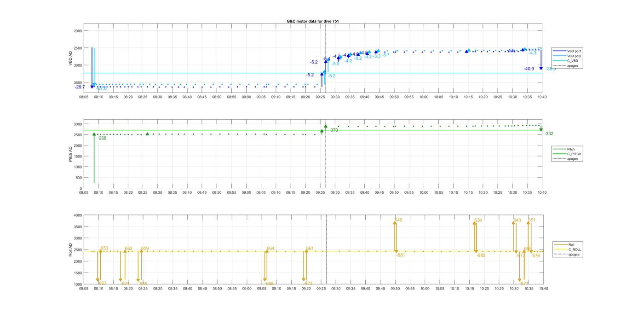The image size is (644, 319).
Task: Click the title "G&C motor data for dive 751"
Action: [x=312, y=21]
